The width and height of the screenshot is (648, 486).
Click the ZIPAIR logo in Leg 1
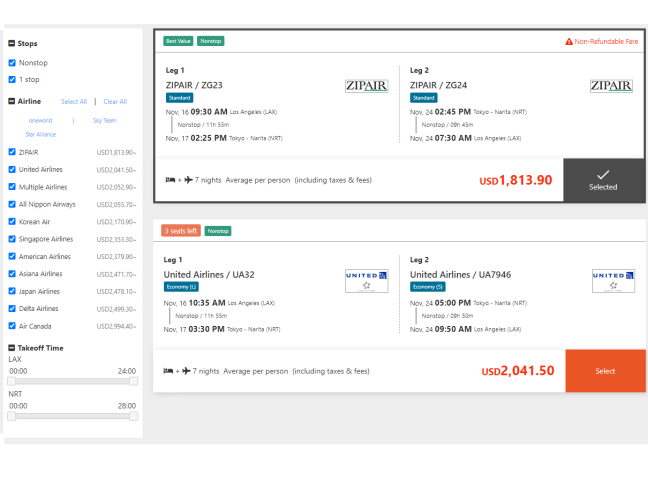pos(367,86)
